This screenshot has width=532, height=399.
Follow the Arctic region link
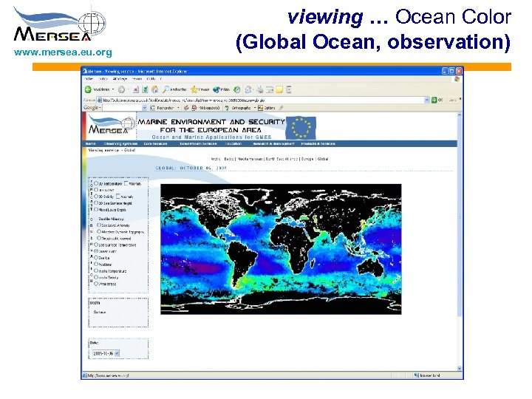tap(216, 159)
